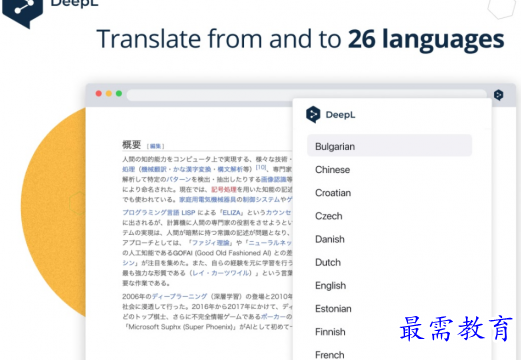The image size is (521, 360).
Task: Pick Croatian in the language list
Action: coord(333,193)
